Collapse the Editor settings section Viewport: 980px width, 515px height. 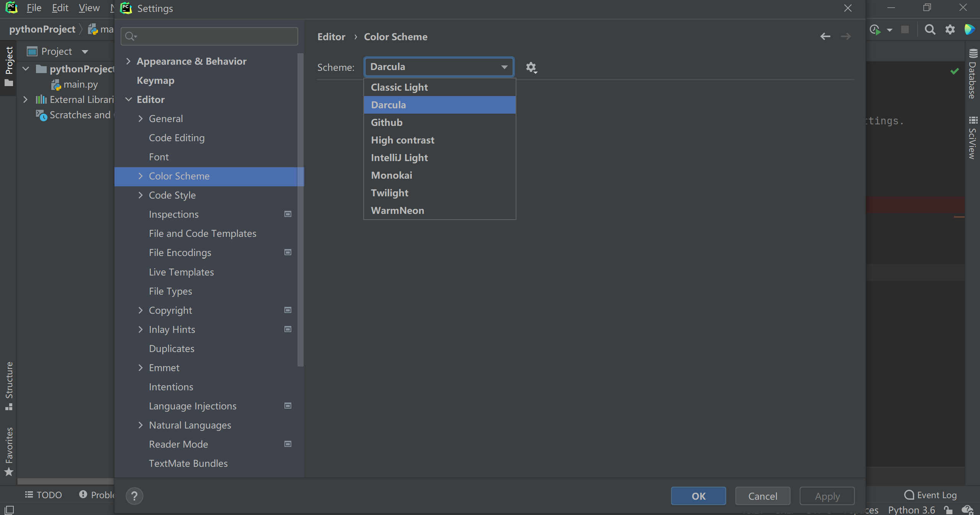click(x=129, y=99)
